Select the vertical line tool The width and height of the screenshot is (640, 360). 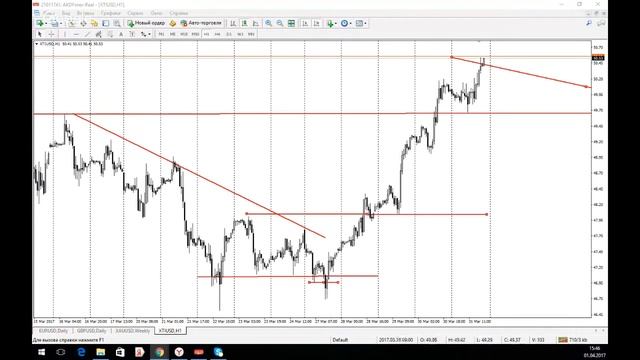point(65,34)
